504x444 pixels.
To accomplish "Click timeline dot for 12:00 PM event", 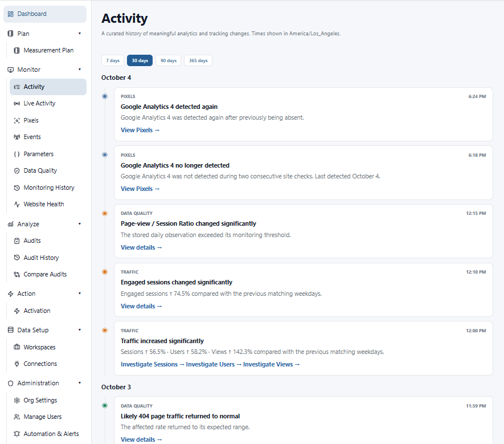I will [x=105, y=331].
